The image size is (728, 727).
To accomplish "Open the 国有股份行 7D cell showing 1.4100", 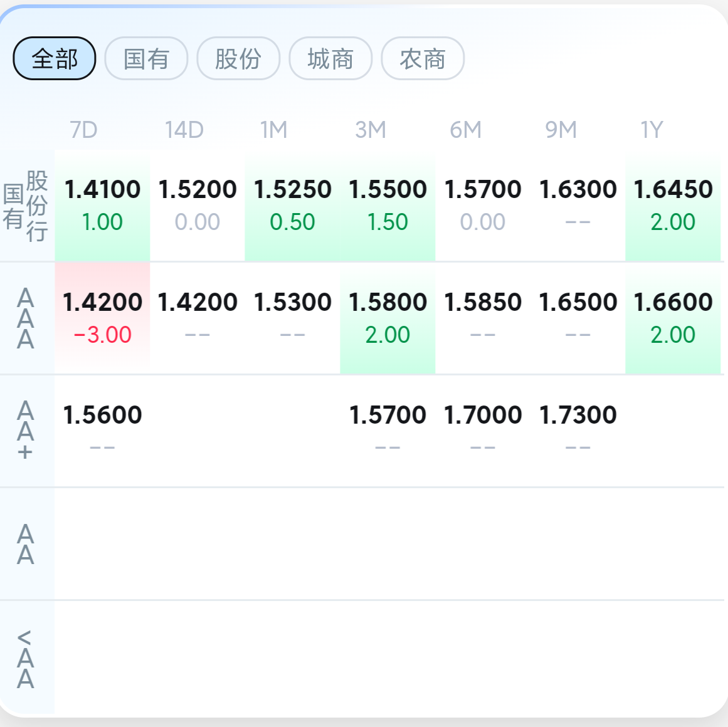I will [102, 205].
